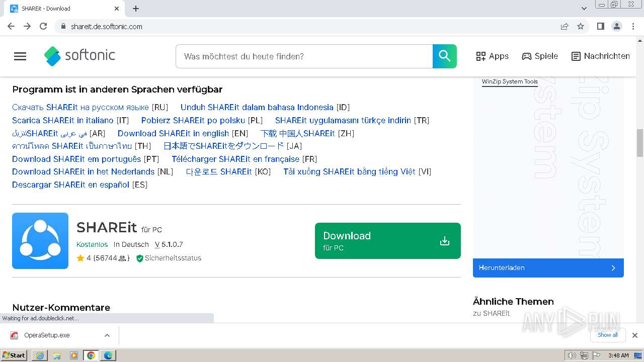Click the Herunterladen ad button
Image resolution: width=644 pixels, height=362 pixels.
(548, 268)
